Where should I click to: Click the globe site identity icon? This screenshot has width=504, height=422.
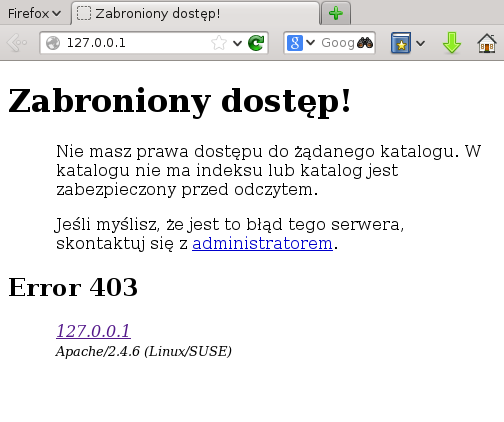click(x=53, y=43)
